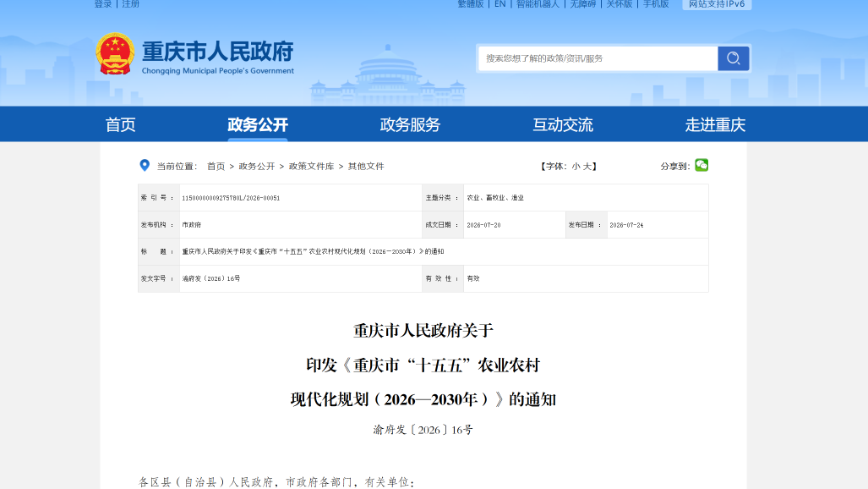Click the blue search magnifier button
The image size is (868, 489).
tap(734, 58)
